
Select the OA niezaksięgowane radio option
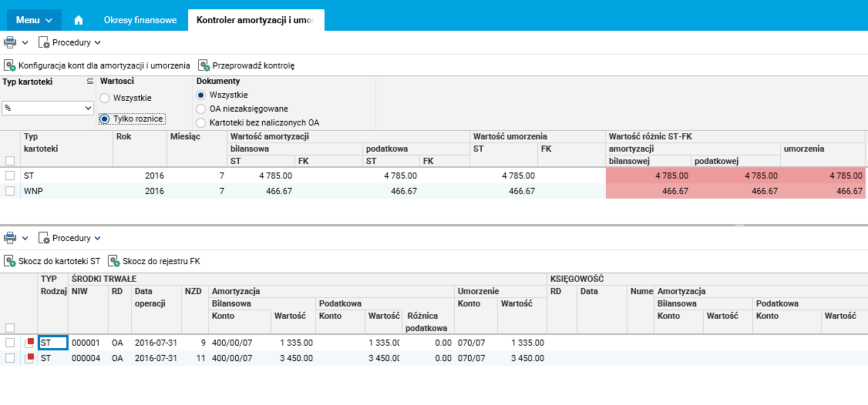point(201,109)
